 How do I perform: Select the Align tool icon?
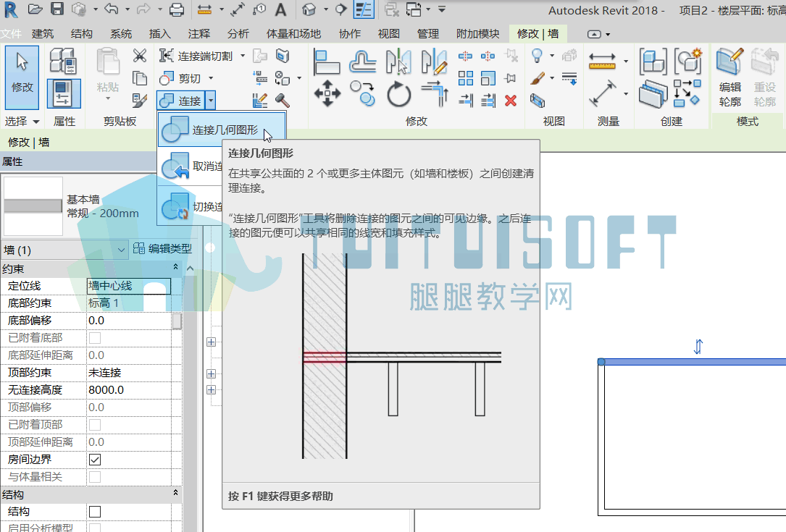pyautogui.click(x=326, y=61)
